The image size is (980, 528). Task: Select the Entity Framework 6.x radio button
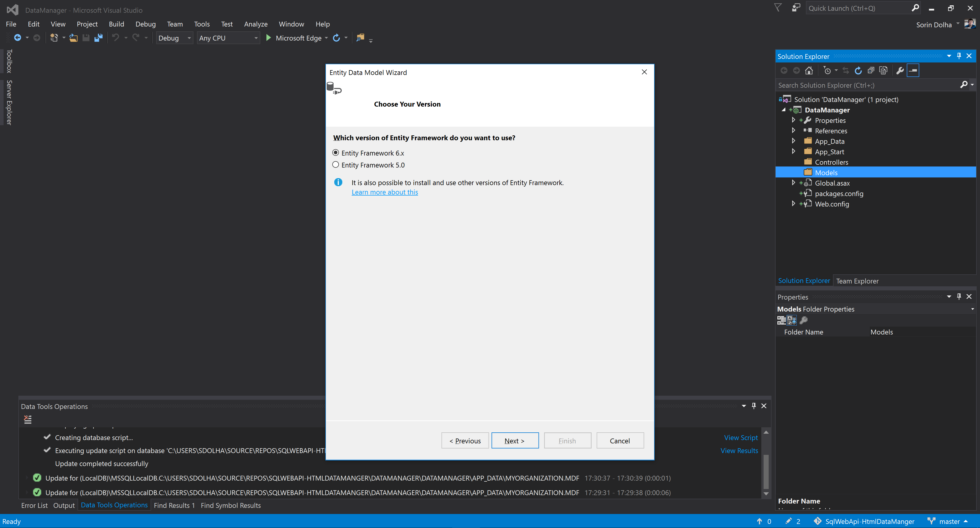336,153
